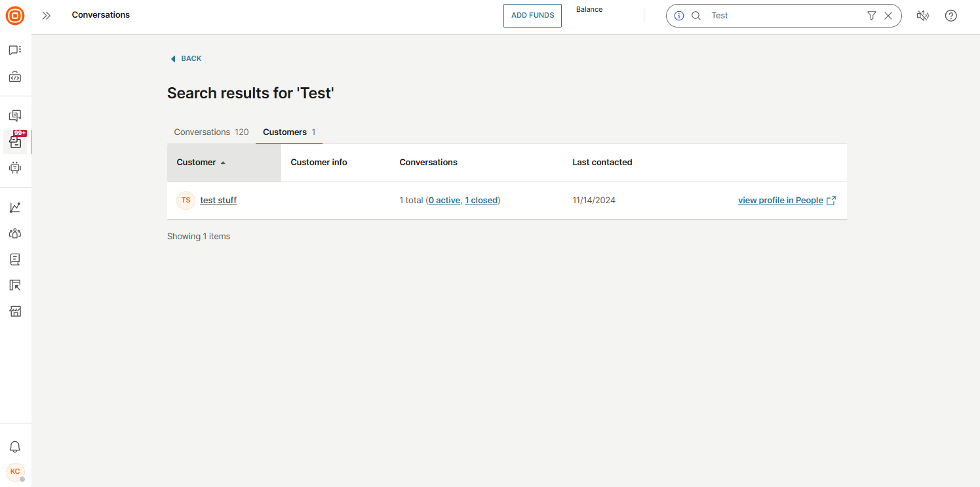Click the magnifier search icon
Screen dimensions: 980x487
696,16
